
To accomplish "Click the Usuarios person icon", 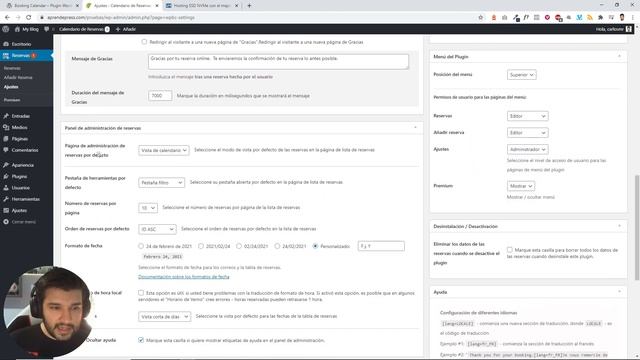I will tap(6, 188).
